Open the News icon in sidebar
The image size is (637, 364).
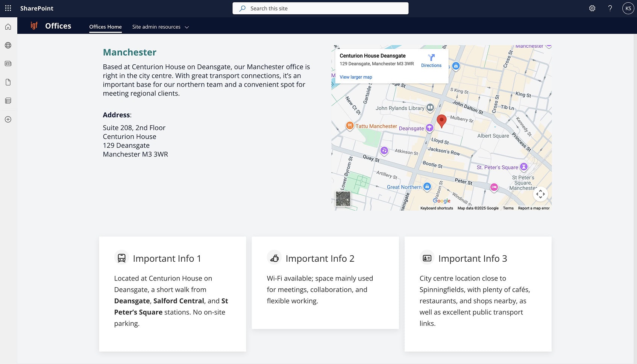[8, 64]
